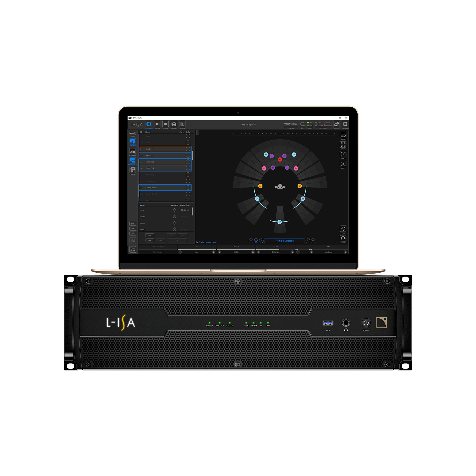The width and height of the screenshot is (476, 476).
Task: Solo source 25 Metal Loop L
Action: point(188,175)
